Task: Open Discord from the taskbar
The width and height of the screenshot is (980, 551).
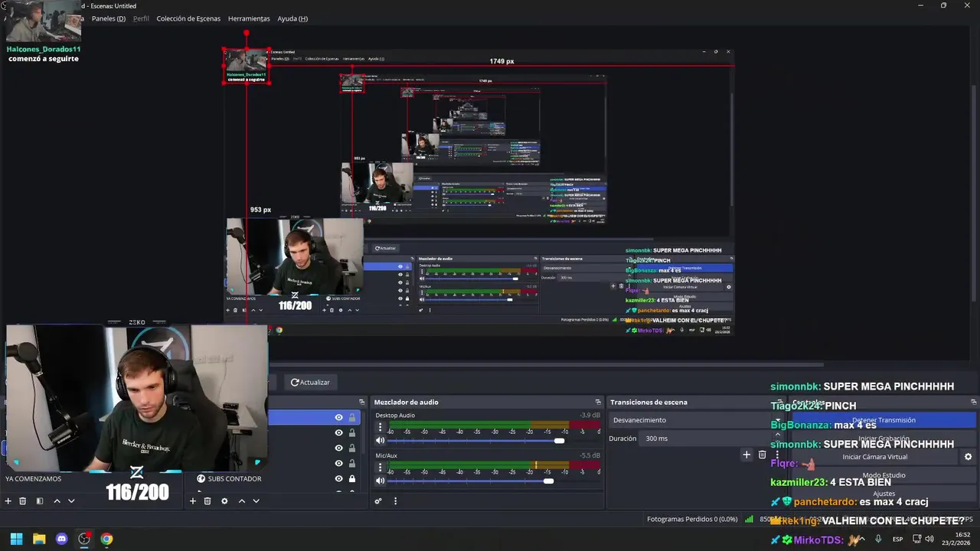Action: coord(62,539)
